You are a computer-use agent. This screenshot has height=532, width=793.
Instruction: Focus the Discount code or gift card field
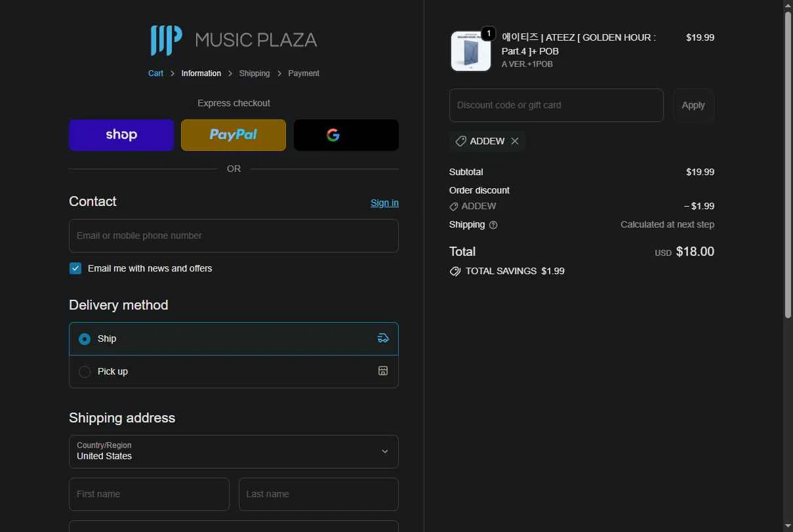point(556,105)
